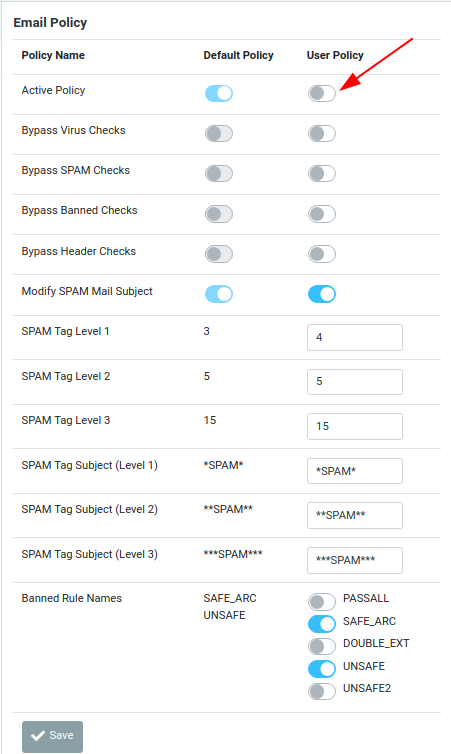Switch off the UNSAFE banned rule

[322, 668]
